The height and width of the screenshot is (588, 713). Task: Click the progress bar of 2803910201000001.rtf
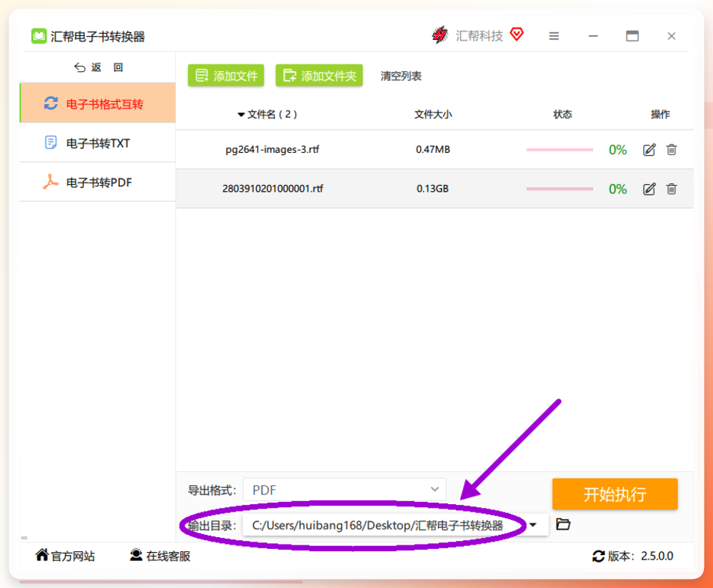(559, 189)
